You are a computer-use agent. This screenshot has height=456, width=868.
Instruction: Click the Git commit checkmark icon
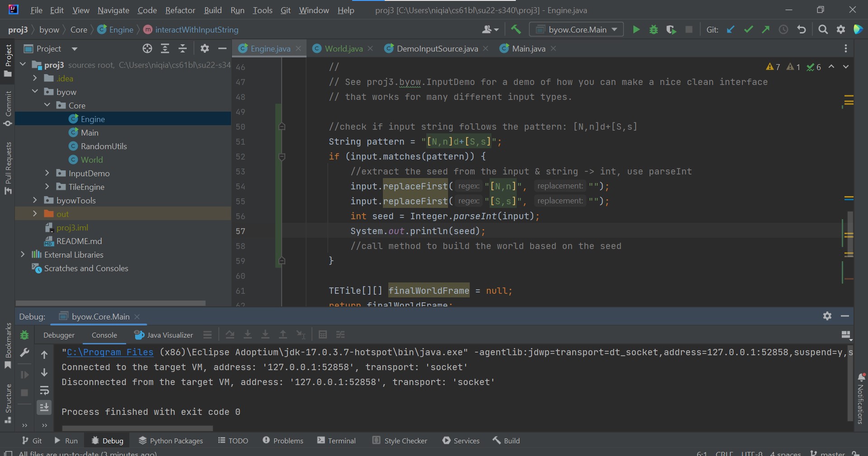click(748, 30)
